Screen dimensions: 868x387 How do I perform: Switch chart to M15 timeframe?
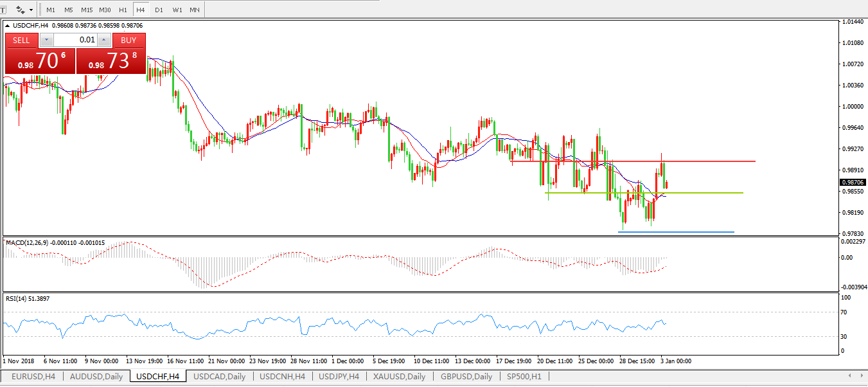tap(87, 10)
